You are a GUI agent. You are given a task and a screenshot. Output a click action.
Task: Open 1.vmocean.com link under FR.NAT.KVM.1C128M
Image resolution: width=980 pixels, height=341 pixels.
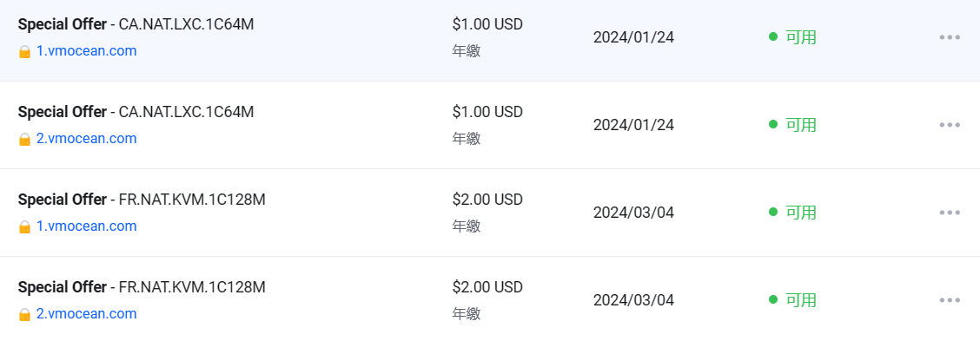tap(86, 226)
